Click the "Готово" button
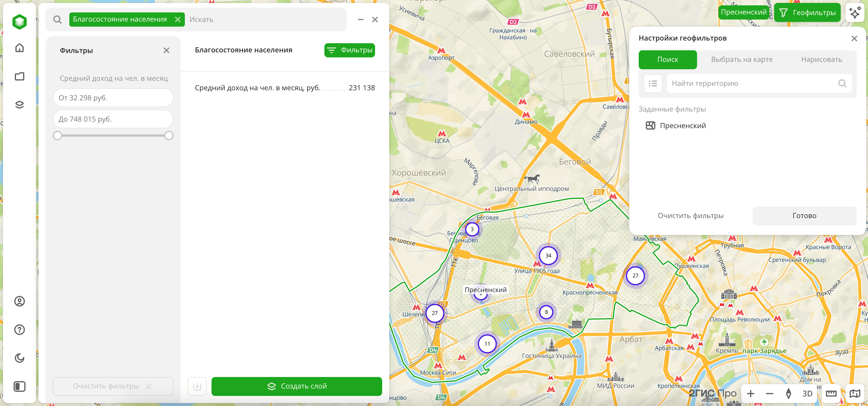 point(804,216)
